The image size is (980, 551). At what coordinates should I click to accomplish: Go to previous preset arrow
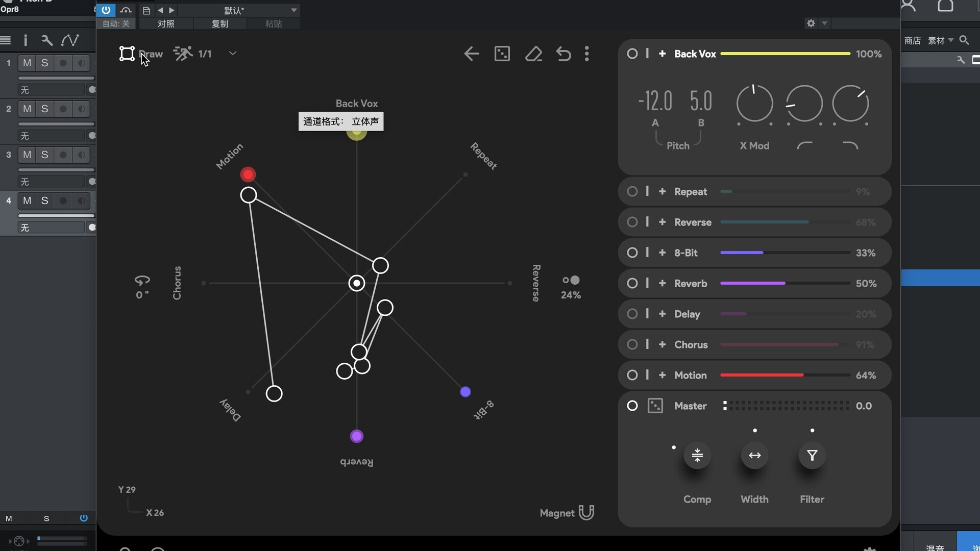pyautogui.click(x=161, y=10)
